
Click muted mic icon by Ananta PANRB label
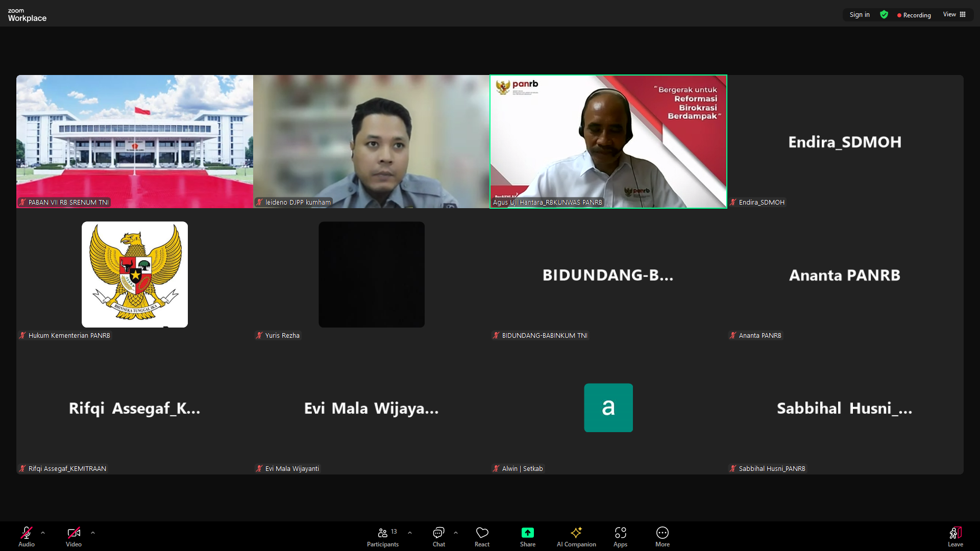coord(733,335)
